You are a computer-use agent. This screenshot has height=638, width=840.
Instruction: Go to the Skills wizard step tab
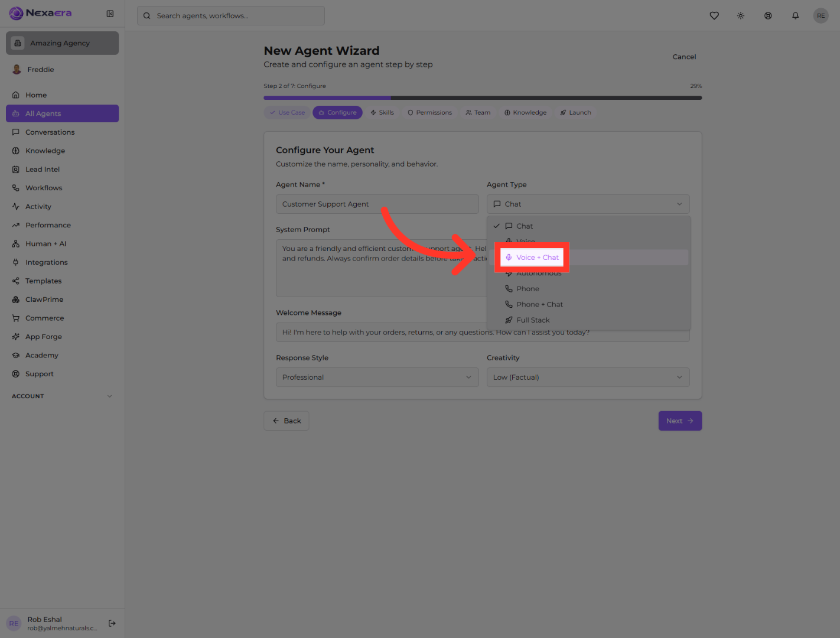tap(382, 113)
